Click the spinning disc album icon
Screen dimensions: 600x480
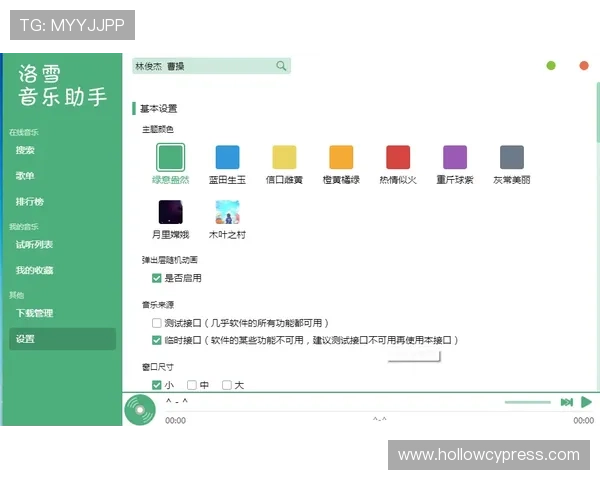pyautogui.click(x=140, y=410)
